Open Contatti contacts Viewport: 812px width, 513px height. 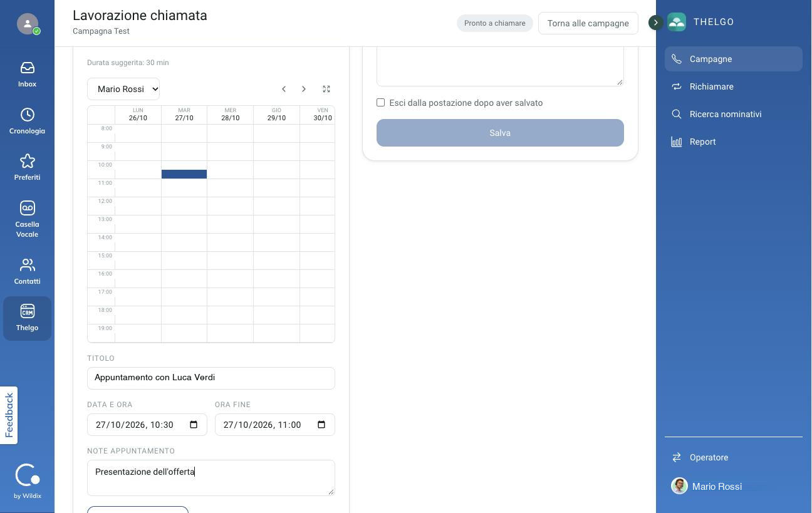point(27,271)
